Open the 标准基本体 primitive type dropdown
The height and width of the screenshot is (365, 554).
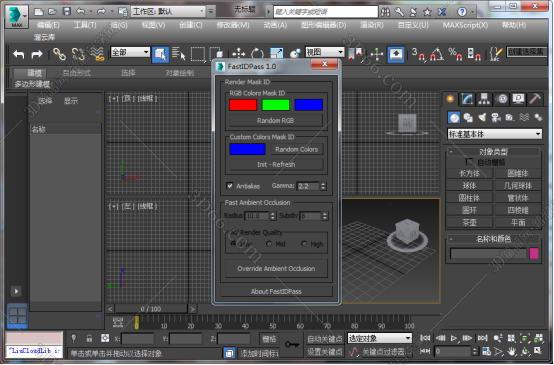(494, 134)
